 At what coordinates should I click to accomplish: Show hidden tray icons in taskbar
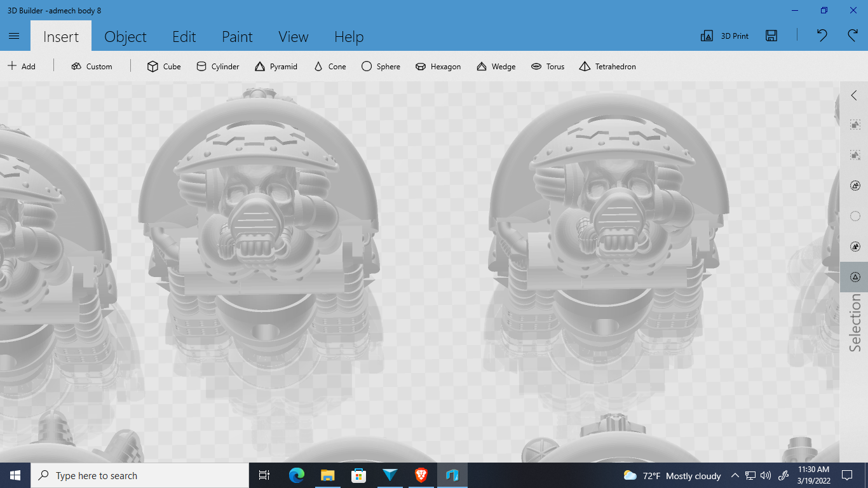[x=735, y=475]
